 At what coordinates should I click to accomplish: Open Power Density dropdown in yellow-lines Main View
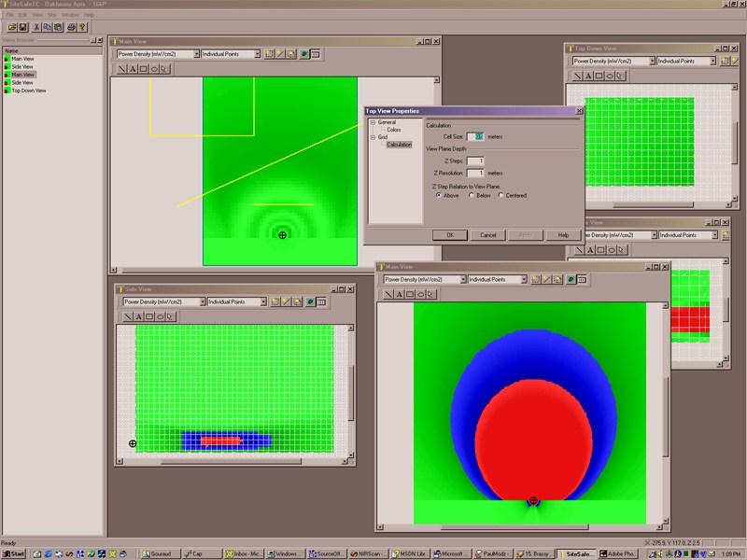click(196, 54)
